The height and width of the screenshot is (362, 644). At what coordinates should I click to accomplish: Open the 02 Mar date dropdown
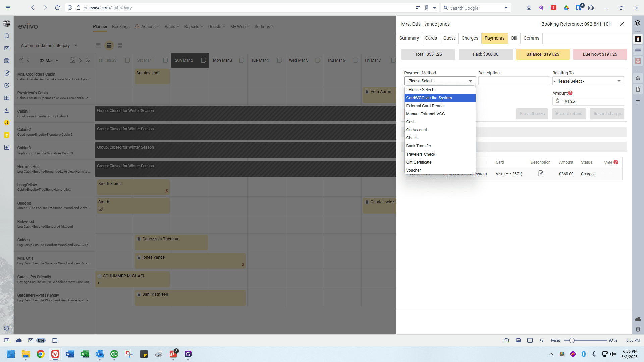coord(49,60)
